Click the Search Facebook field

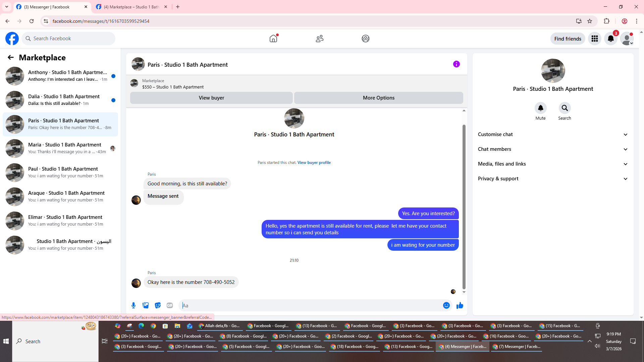tap(68, 39)
